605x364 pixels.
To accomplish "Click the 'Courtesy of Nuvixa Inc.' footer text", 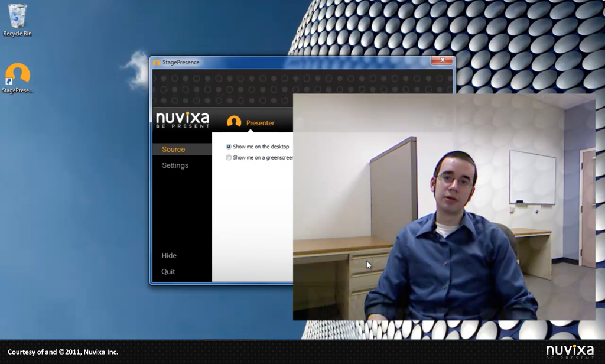I will (63, 352).
